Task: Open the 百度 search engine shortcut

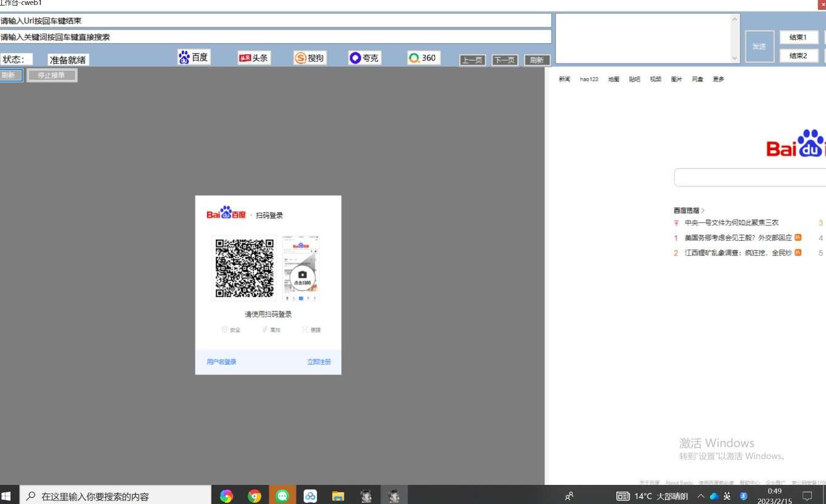Action: (194, 57)
